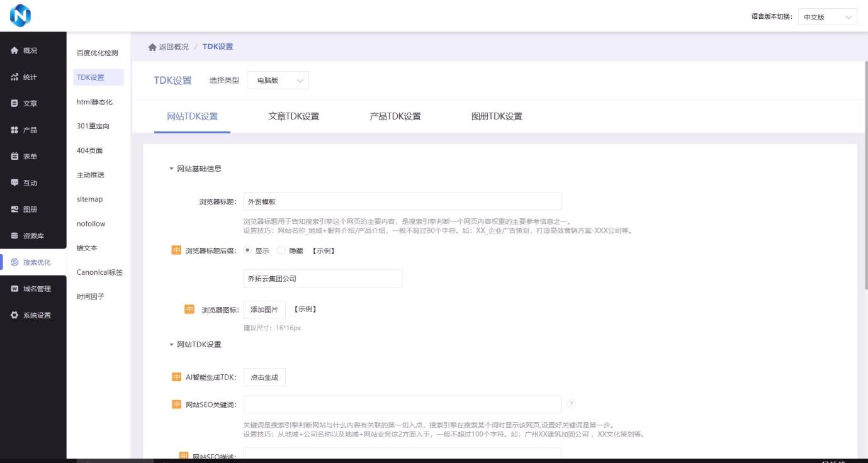Open the 统计 statistics sidebar icon
Screen dimensions: 868x463
click(14, 77)
